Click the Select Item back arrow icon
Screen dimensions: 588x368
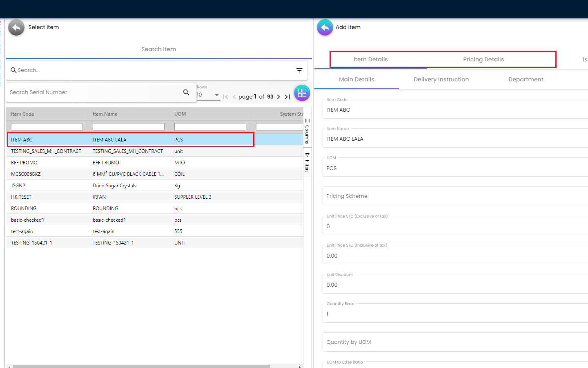[x=16, y=27]
